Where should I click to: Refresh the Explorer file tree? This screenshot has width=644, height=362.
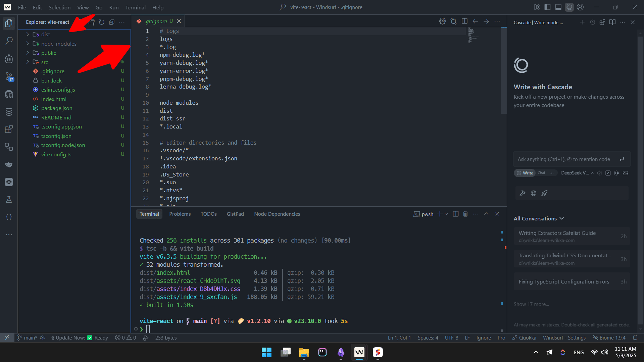point(102,22)
